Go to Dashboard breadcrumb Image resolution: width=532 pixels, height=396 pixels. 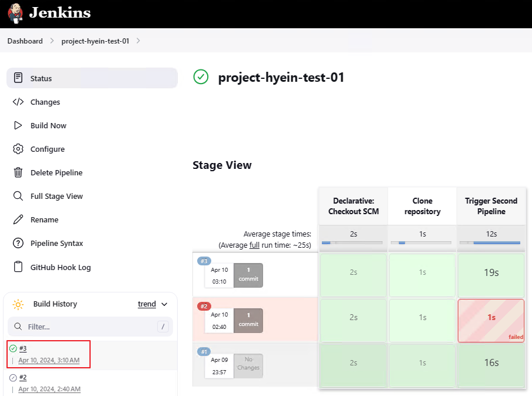(25, 41)
